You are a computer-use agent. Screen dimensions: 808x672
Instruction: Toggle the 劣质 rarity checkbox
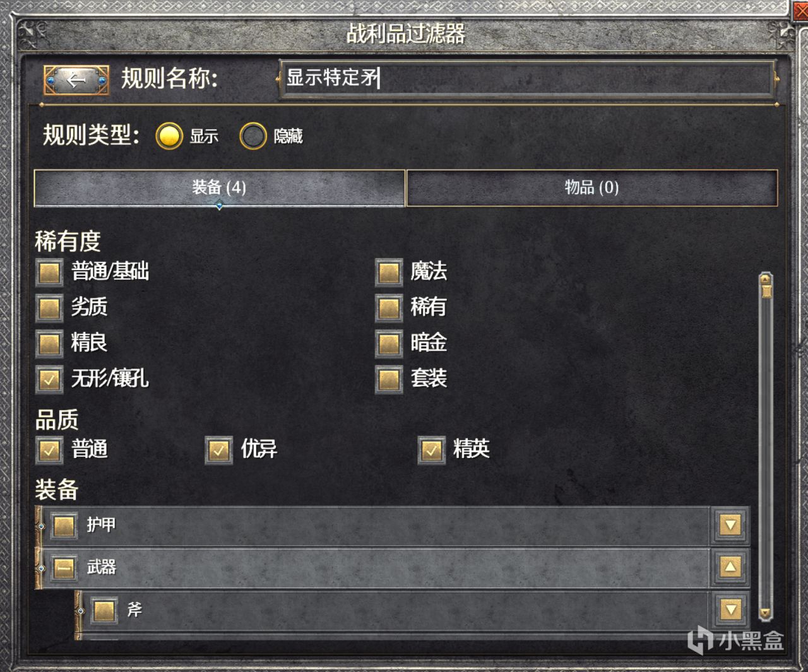coord(49,307)
